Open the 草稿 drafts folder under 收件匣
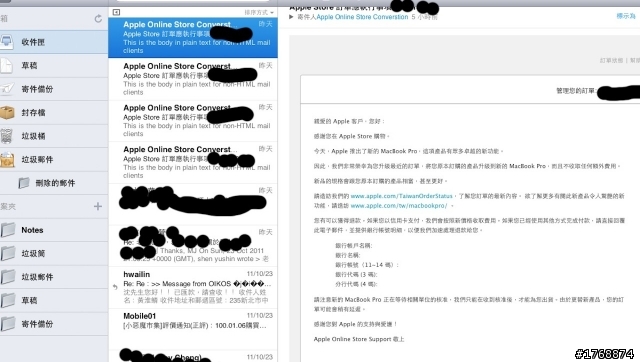The height and width of the screenshot is (362, 640). click(54, 66)
